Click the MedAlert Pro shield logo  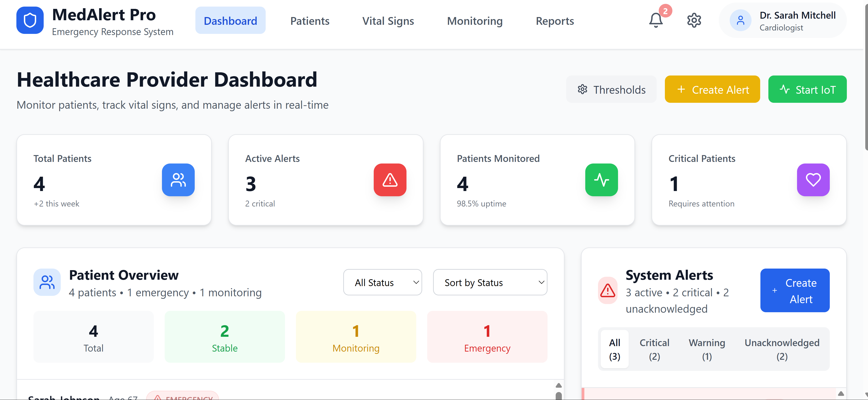30,20
